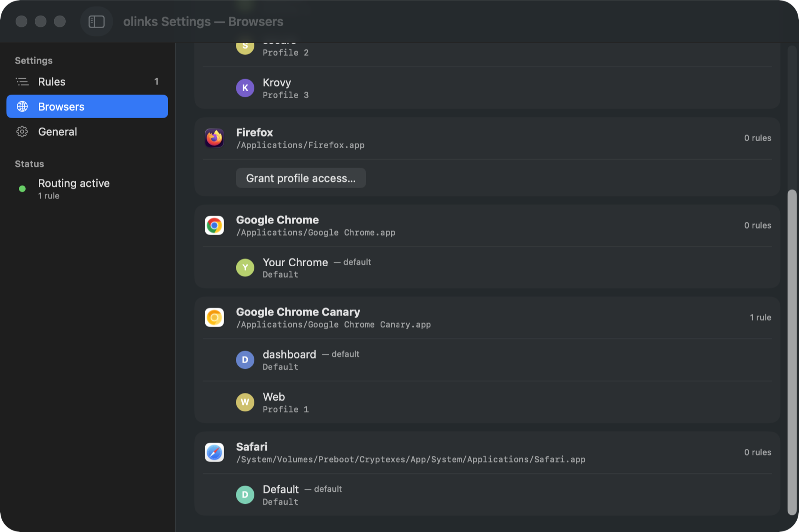Screen dimensions: 799x532
Task: Select the Krovy profile row
Action: pos(487,88)
